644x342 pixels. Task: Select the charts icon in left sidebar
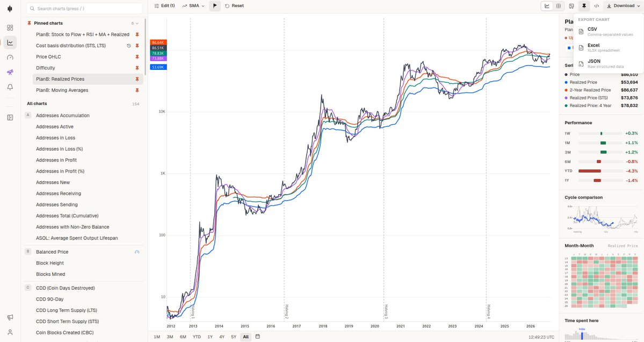(10, 42)
